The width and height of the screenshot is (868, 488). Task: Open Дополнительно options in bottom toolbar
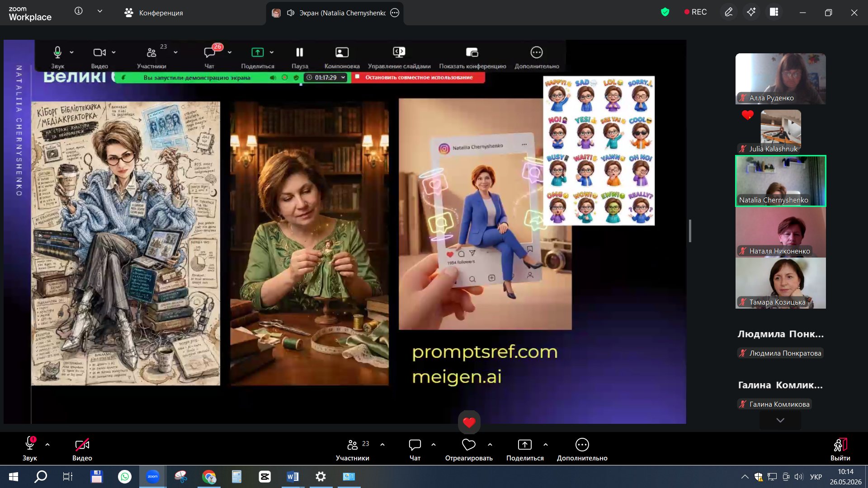582,450
